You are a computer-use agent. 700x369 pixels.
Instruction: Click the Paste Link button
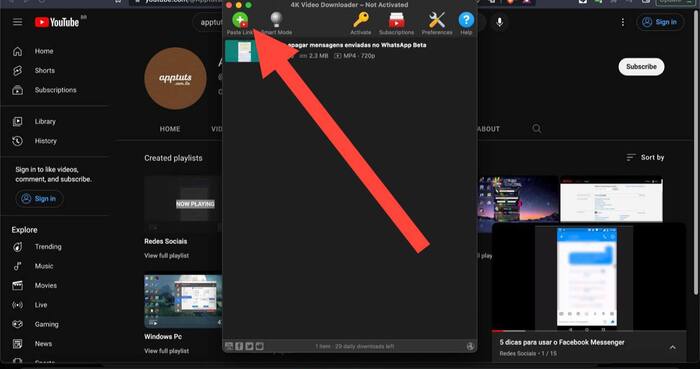[x=240, y=23]
